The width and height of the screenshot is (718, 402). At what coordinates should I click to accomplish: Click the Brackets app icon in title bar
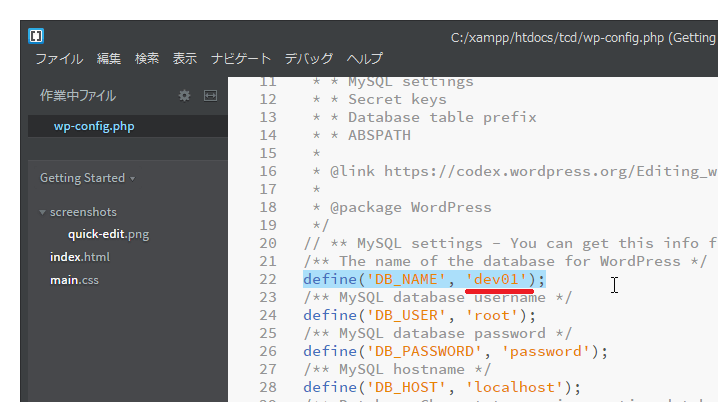37,37
